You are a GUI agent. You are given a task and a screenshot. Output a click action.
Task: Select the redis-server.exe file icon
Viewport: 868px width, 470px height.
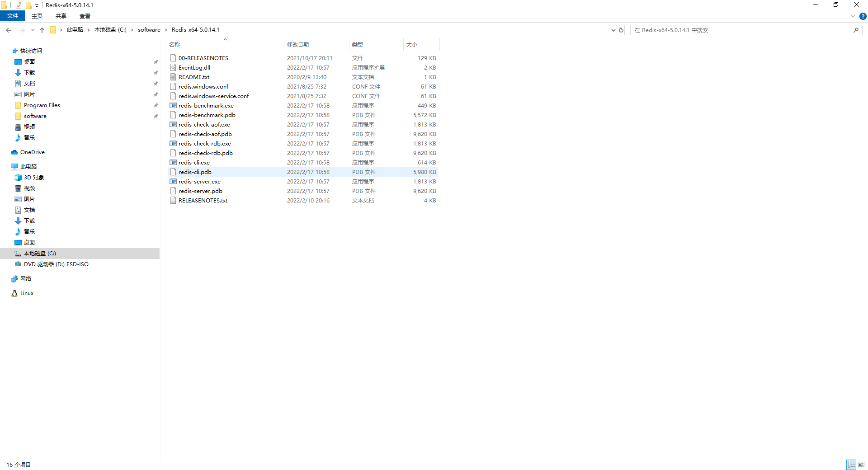pyautogui.click(x=173, y=182)
